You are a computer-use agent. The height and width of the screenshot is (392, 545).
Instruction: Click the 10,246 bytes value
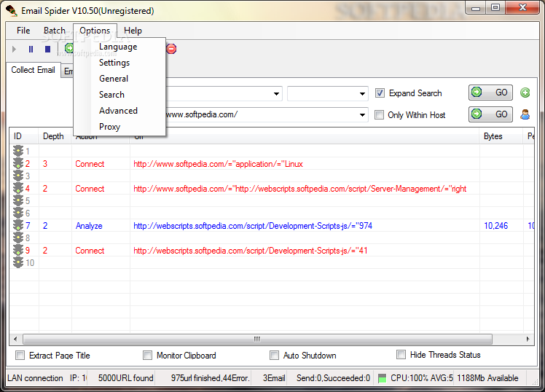pyautogui.click(x=496, y=226)
